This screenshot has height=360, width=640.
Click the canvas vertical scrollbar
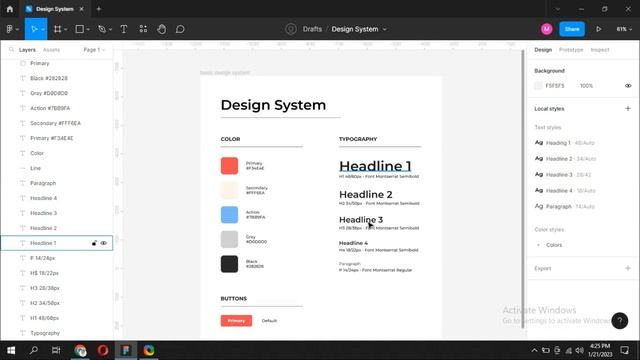point(522,188)
